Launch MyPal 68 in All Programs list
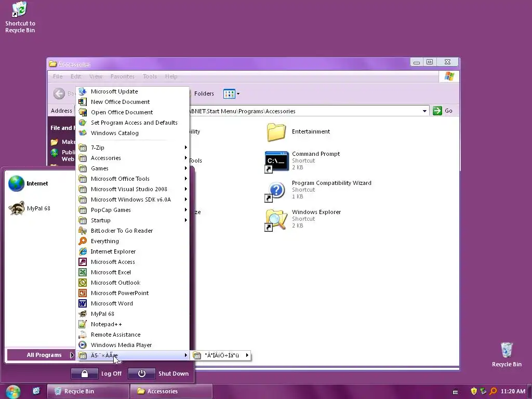 [x=132, y=314]
